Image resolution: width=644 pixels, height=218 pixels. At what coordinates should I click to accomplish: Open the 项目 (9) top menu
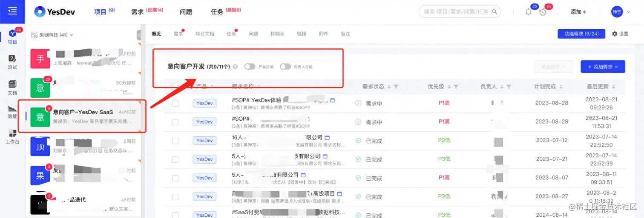click(x=104, y=11)
